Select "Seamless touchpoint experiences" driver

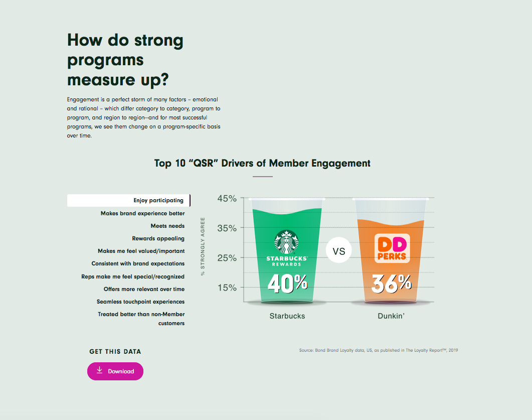click(x=140, y=302)
